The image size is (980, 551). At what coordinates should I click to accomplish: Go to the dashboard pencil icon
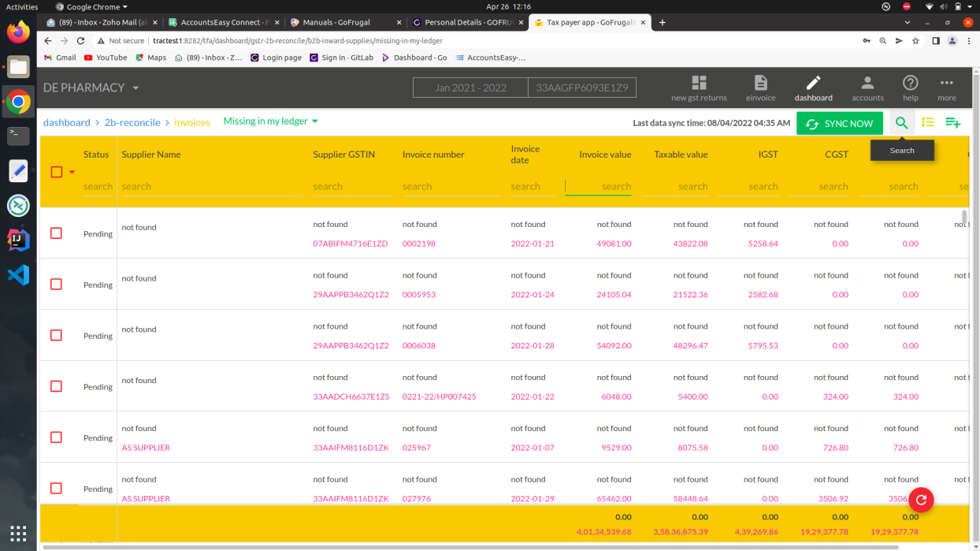tap(813, 88)
